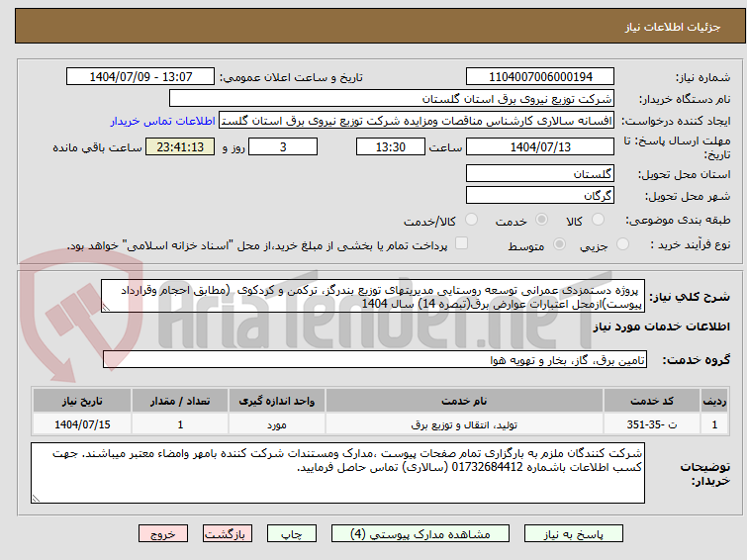Click the deadline time field 13:30

pyautogui.click(x=391, y=146)
